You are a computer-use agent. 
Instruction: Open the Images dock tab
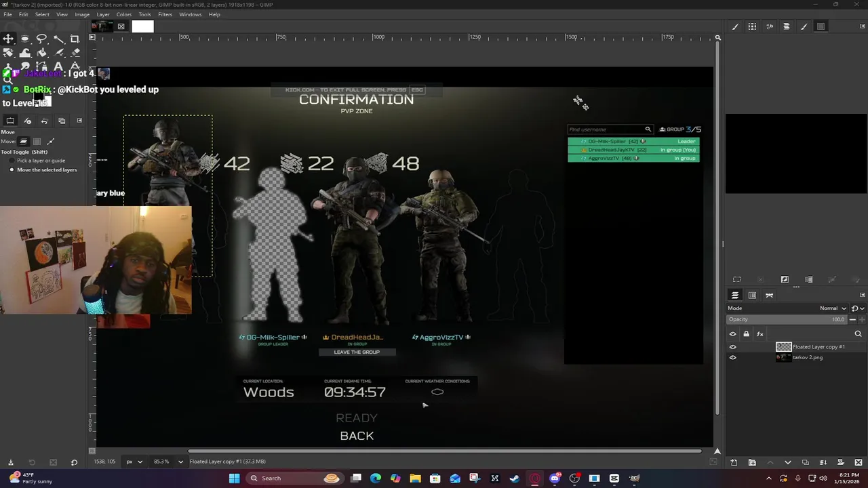62,121
